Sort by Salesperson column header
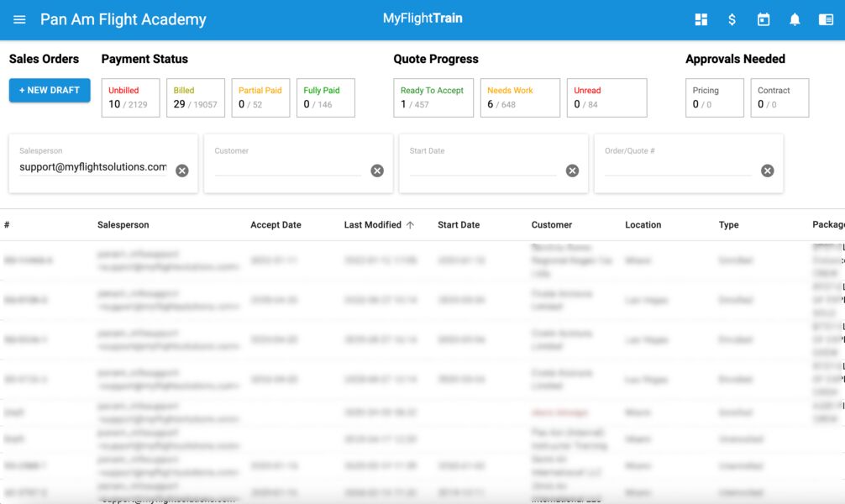Screen dimensions: 845x504 tap(123, 225)
